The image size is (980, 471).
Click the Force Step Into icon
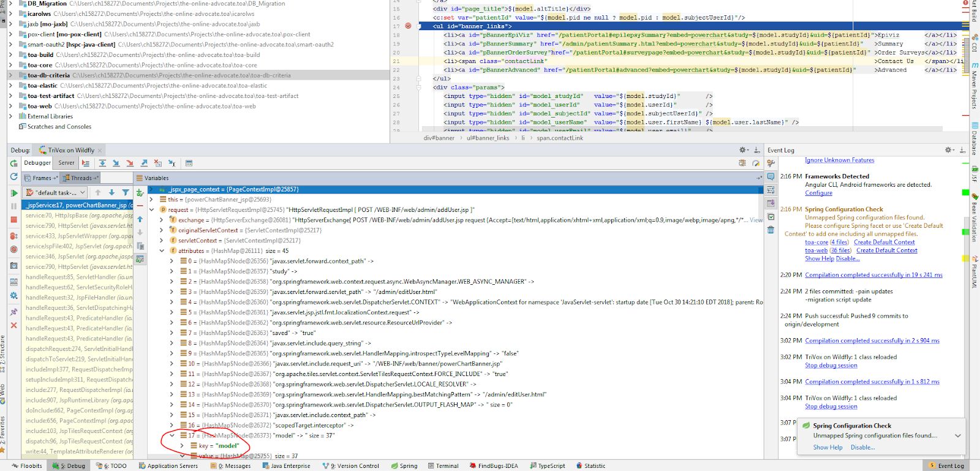click(130, 164)
